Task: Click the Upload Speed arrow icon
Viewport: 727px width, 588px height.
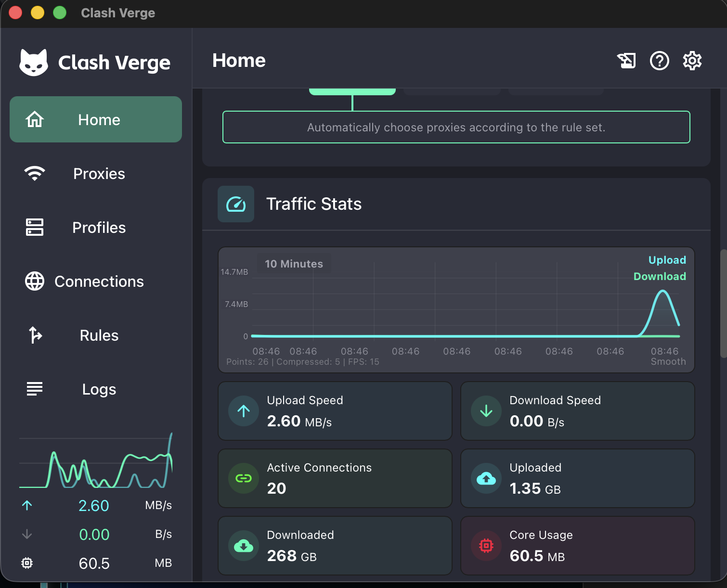Action: click(x=244, y=411)
